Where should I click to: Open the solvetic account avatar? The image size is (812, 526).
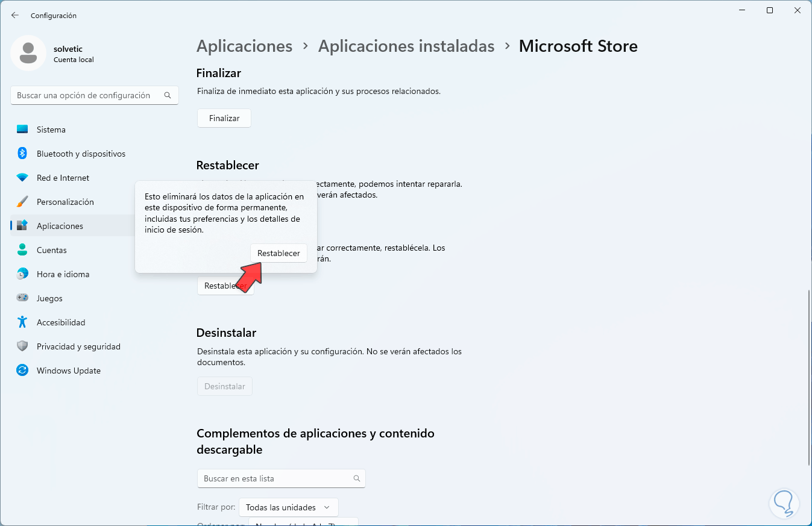(28, 53)
